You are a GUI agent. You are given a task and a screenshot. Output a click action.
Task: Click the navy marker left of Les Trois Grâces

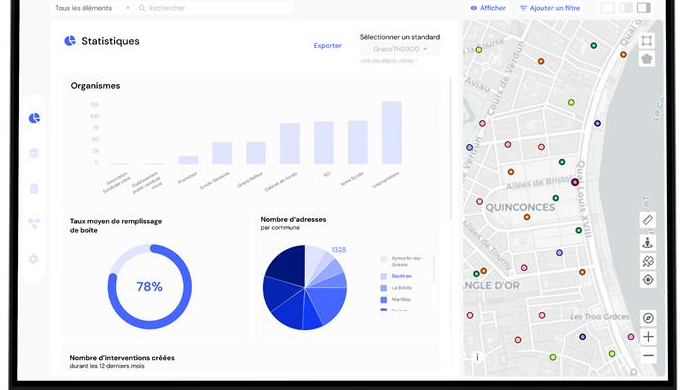click(x=582, y=337)
